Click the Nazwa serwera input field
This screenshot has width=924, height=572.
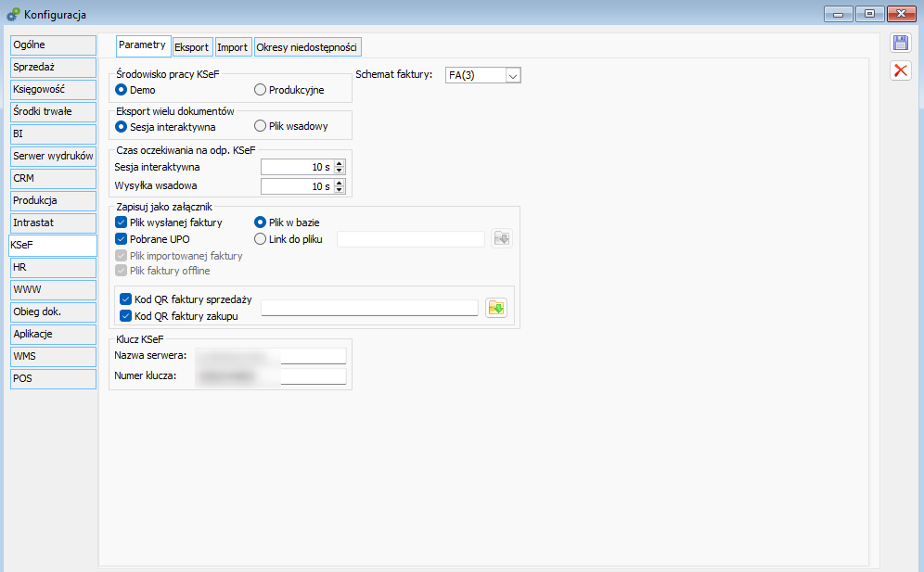click(x=271, y=356)
